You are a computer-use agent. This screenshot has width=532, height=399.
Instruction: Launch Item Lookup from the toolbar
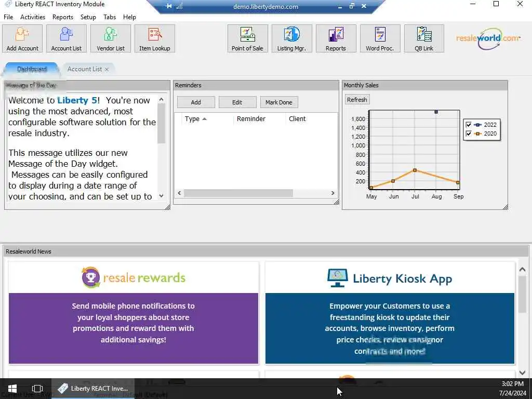click(x=155, y=38)
